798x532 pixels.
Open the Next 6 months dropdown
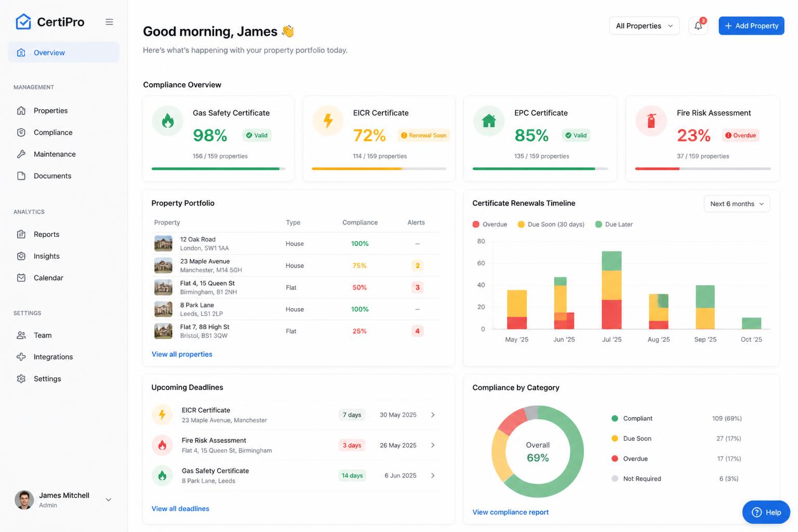point(737,204)
